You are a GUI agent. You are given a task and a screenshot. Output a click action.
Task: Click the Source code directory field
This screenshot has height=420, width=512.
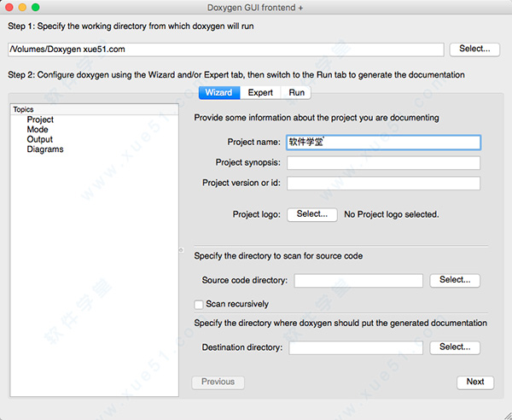tap(358, 281)
